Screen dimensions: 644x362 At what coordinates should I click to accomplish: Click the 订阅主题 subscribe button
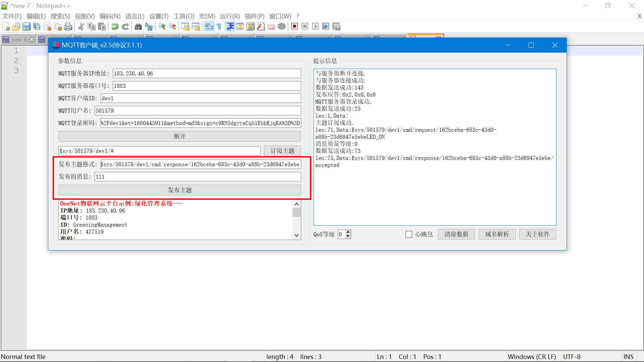pos(282,151)
